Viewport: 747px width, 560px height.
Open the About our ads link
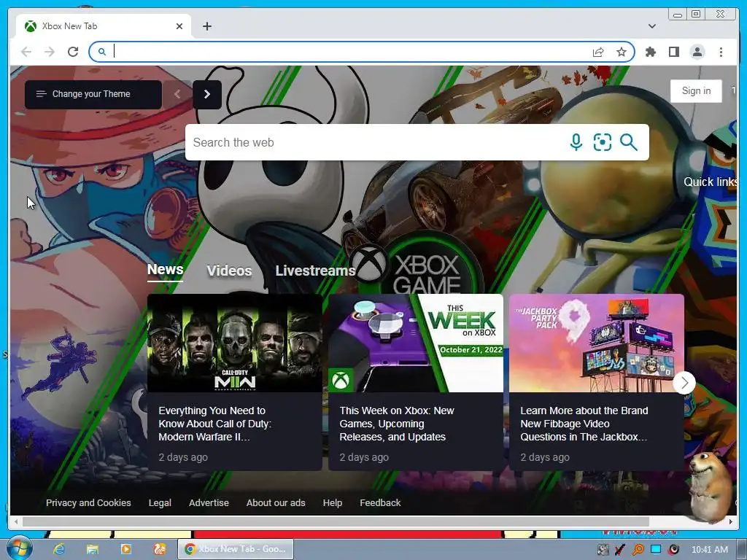276,503
